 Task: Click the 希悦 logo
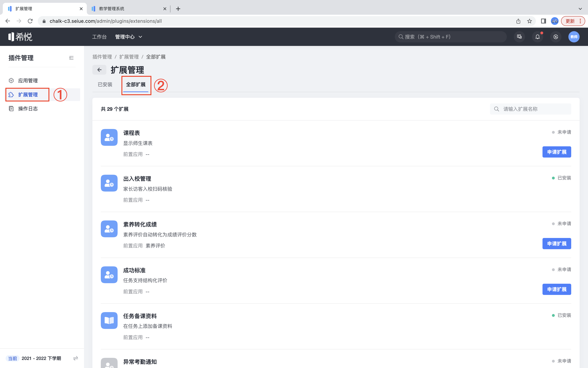(x=20, y=37)
